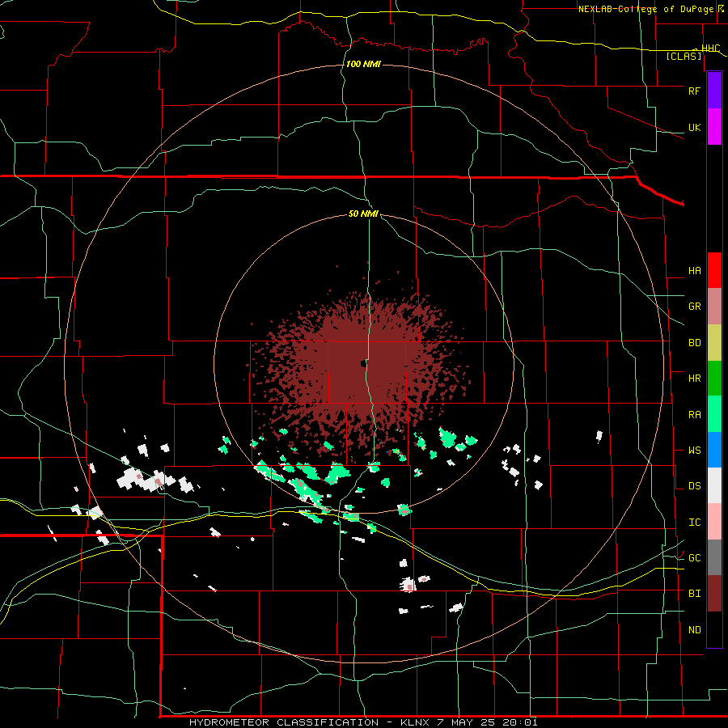
Task: Click the 100 NMI range ring label
Action: point(363,64)
